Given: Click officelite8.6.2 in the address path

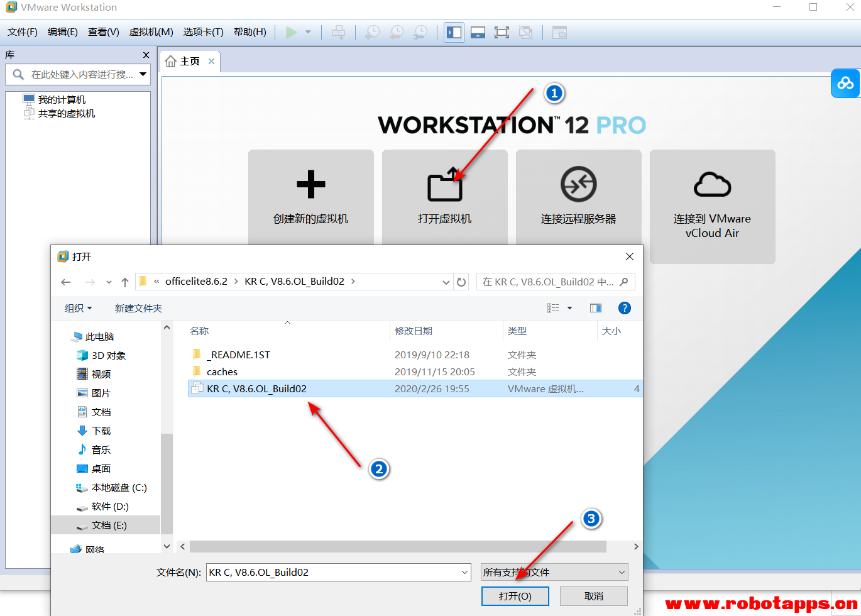Looking at the screenshot, I should point(196,282).
